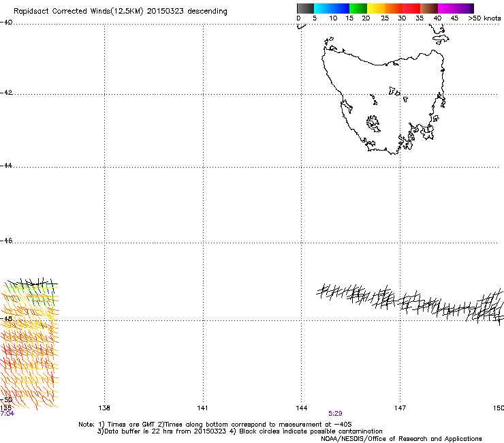Click the '144' longitude axis label
Screen dimensions: 504x443
coord(301,408)
